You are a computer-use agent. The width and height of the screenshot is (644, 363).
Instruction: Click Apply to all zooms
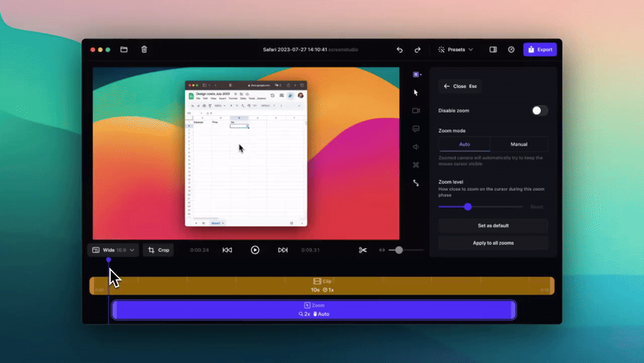(493, 243)
